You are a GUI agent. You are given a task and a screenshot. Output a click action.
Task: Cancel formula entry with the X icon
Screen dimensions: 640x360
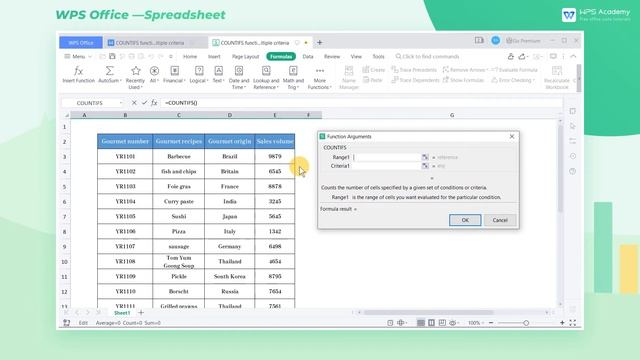pyautogui.click(x=134, y=103)
